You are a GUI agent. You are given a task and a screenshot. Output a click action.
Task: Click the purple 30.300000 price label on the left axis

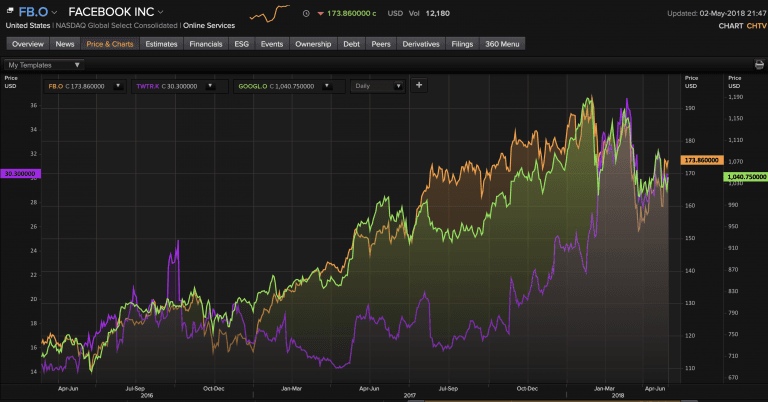pyautogui.click(x=20, y=173)
